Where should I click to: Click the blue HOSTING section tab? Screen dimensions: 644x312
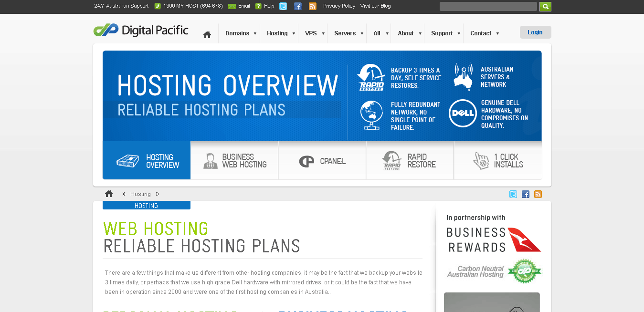(147, 206)
